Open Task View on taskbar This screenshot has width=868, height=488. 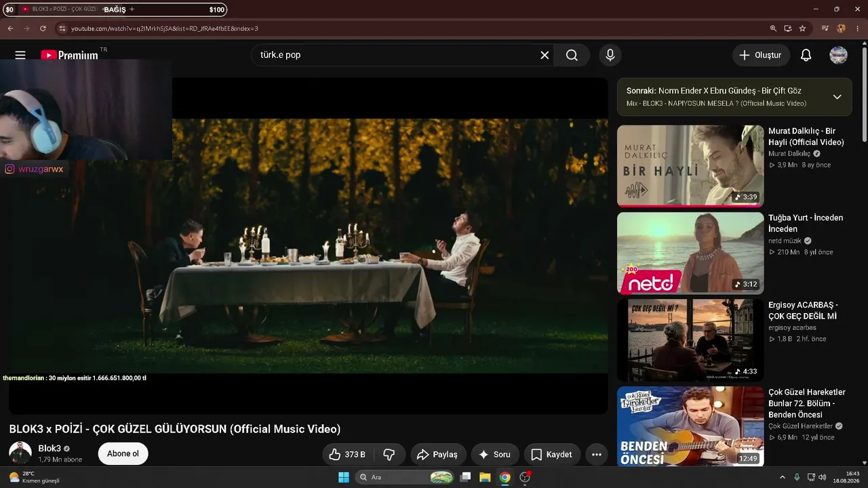coord(465,477)
